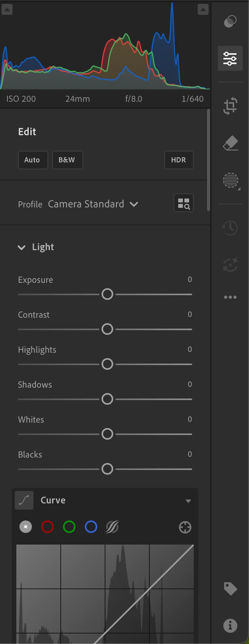Open the Masking tool
This screenshot has height=644, width=249.
(x=231, y=181)
